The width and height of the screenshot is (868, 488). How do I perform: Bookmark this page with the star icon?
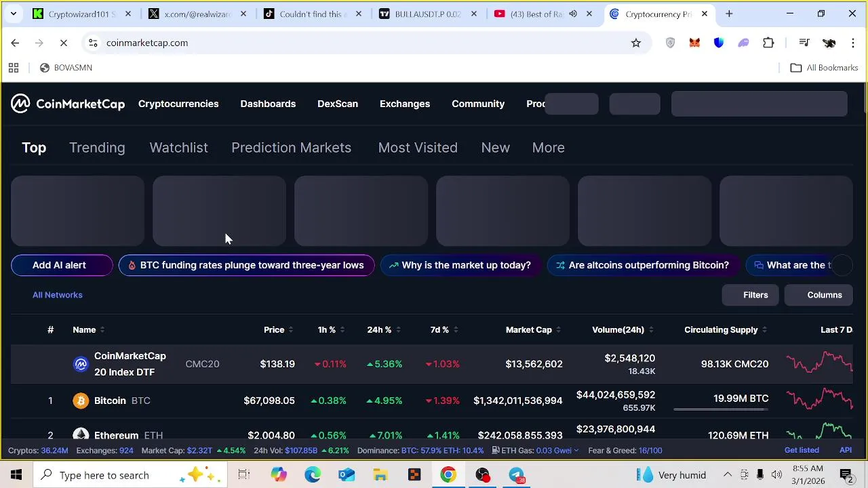pyautogui.click(x=636, y=43)
